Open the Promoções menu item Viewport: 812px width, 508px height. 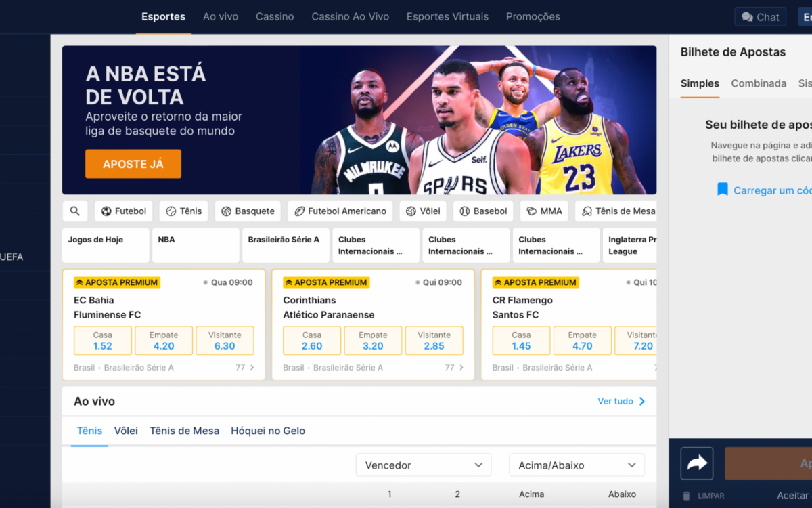[533, 16]
